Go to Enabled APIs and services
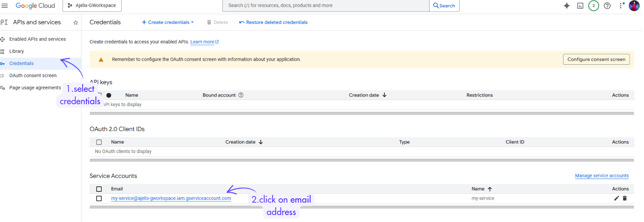The height and width of the screenshot is (222, 644). (38, 39)
